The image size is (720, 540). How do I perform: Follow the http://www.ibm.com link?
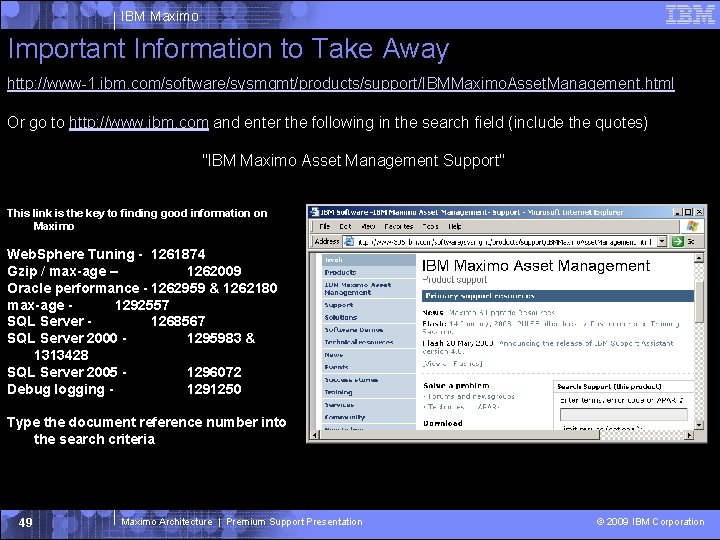click(139, 123)
